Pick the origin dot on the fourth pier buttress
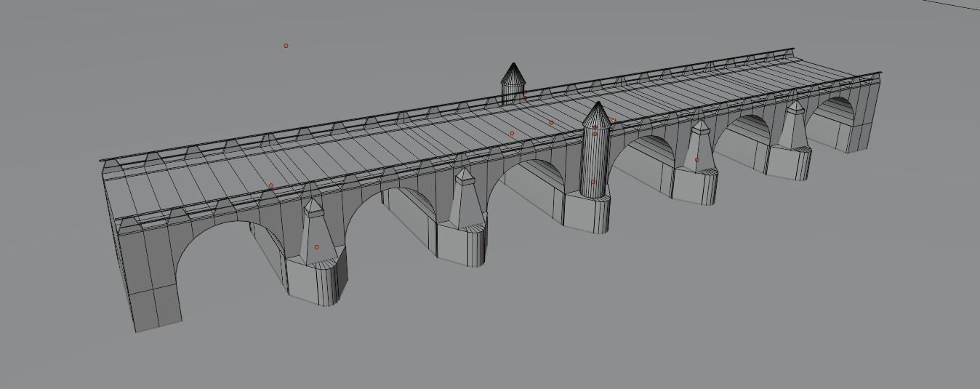The width and height of the screenshot is (980, 389). coord(696,160)
